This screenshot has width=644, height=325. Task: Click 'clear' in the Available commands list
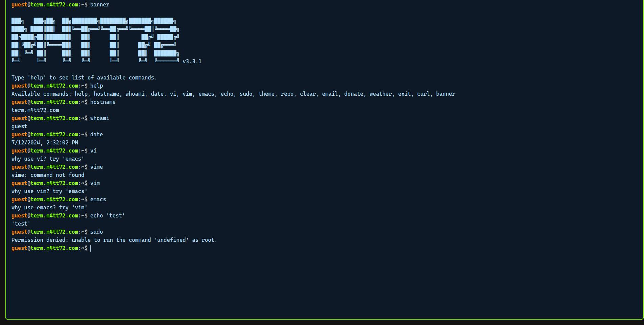point(308,94)
